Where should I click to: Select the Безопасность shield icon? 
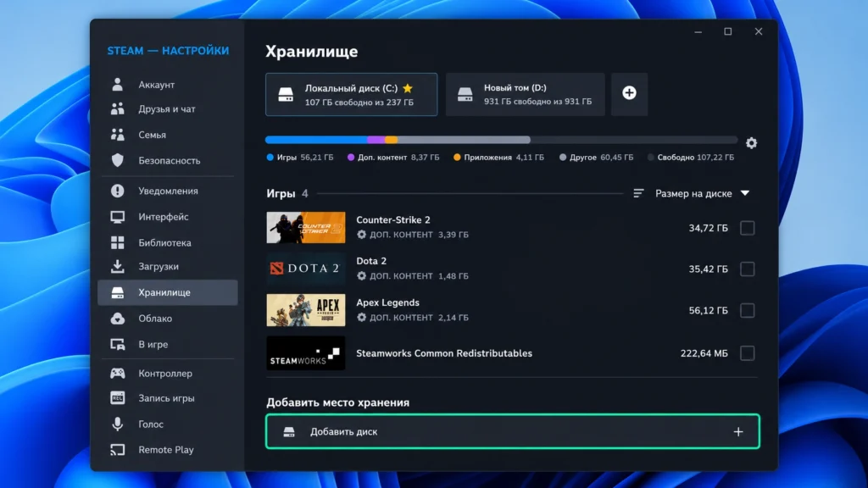pyautogui.click(x=117, y=160)
